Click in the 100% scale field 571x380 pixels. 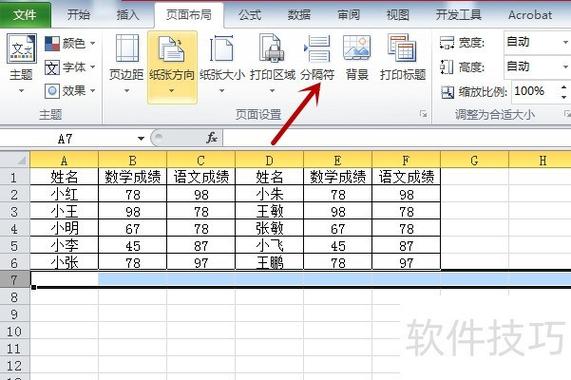click(x=535, y=91)
